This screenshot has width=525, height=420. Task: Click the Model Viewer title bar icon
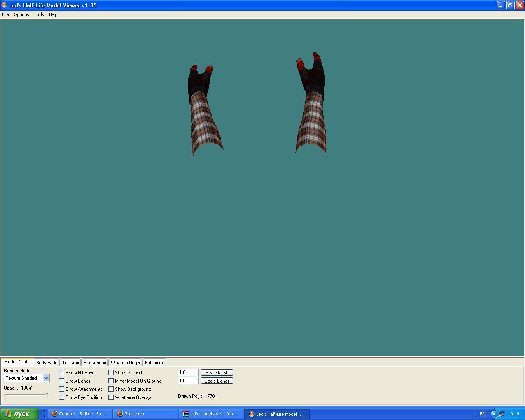click(4, 5)
